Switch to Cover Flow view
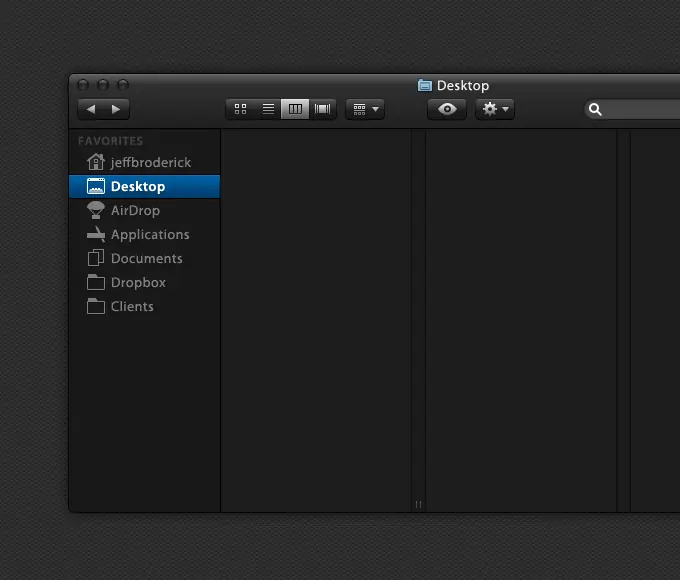 (323, 109)
